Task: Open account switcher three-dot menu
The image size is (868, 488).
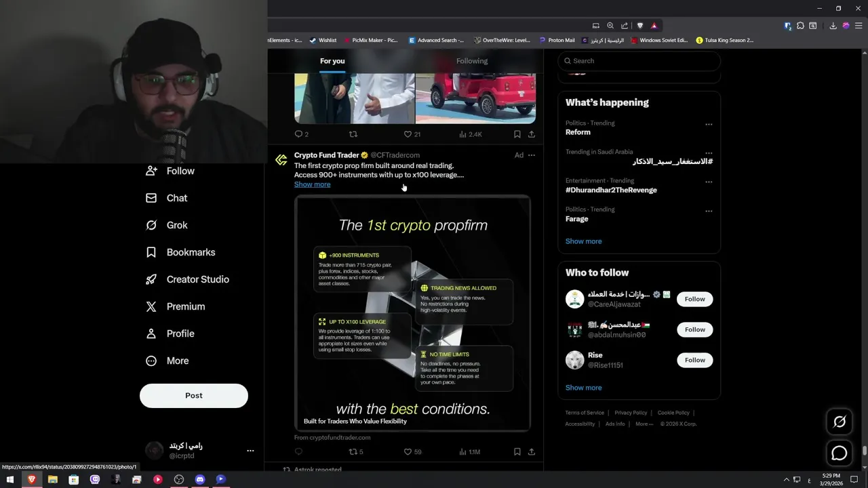Action: coord(250,451)
